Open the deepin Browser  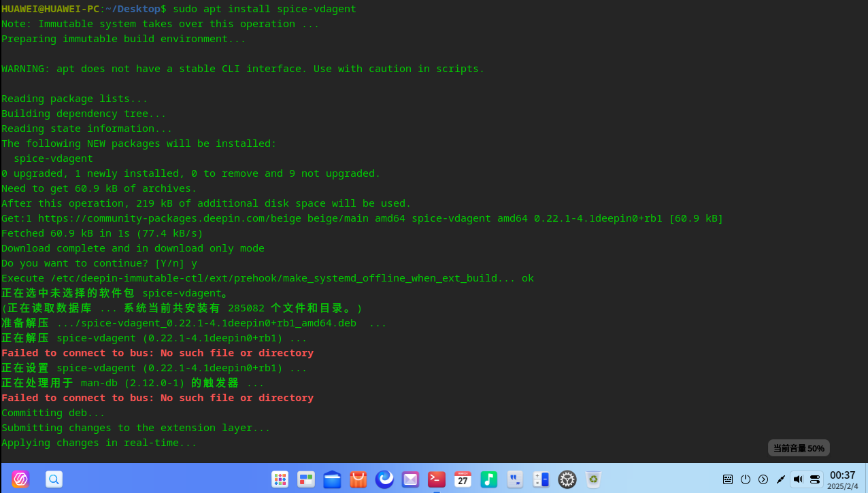(384, 479)
